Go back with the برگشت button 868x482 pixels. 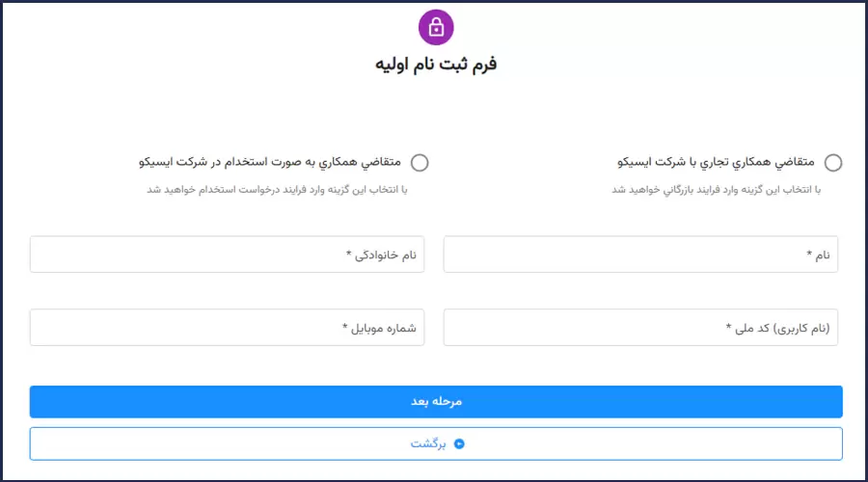pyautogui.click(x=436, y=443)
